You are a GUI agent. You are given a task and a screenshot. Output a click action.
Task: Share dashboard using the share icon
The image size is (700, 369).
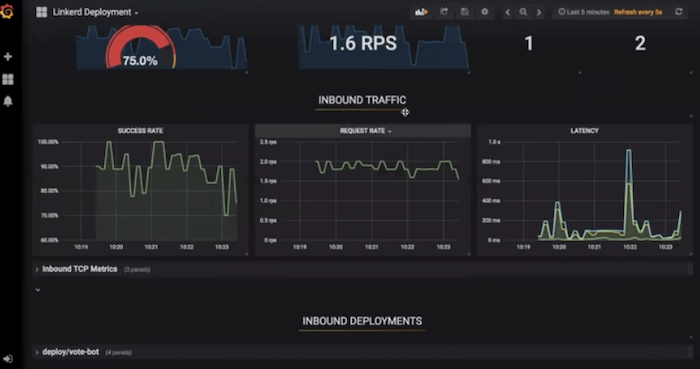(x=444, y=12)
